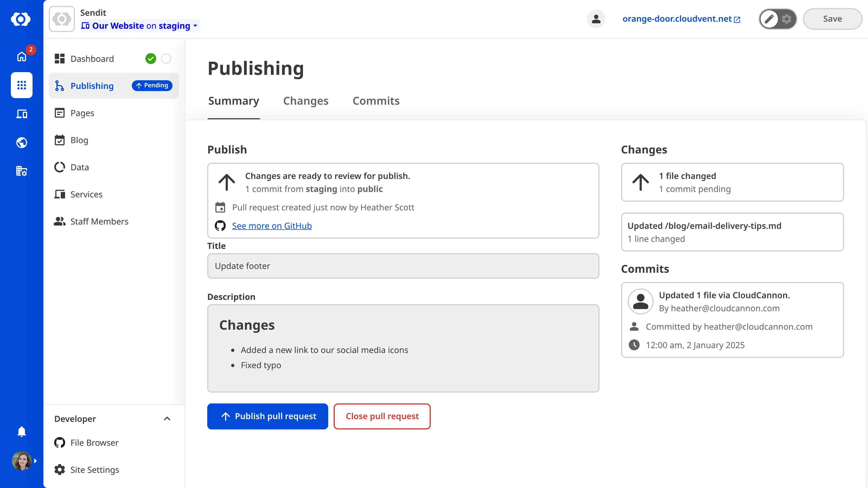Open notifications via the bell icon
The height and width of the screenshot is (488, 868).
pos(21,431)
